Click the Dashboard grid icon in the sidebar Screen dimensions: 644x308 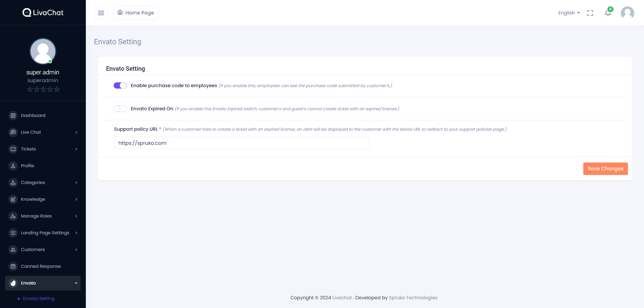(13, 116)
